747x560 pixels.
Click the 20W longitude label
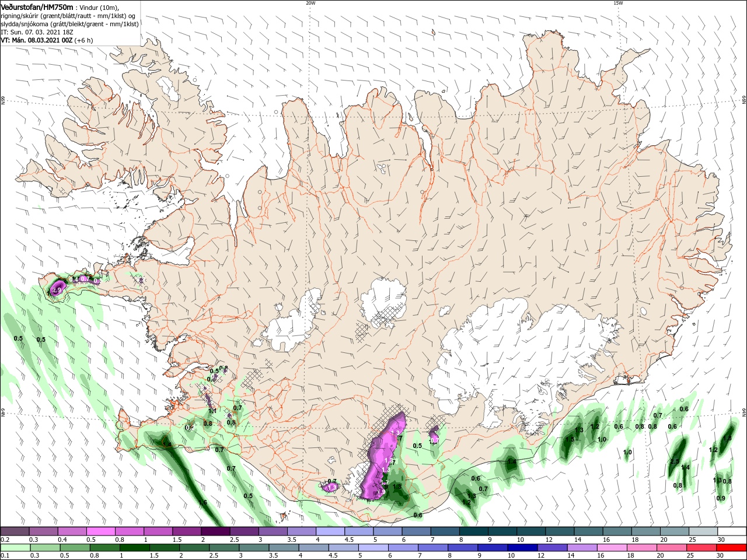pyautogui.click(x=310, y=3)
